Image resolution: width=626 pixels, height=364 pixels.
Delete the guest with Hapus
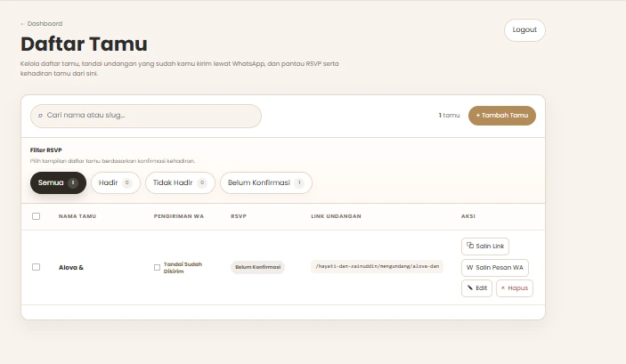(x=514, y=288)
